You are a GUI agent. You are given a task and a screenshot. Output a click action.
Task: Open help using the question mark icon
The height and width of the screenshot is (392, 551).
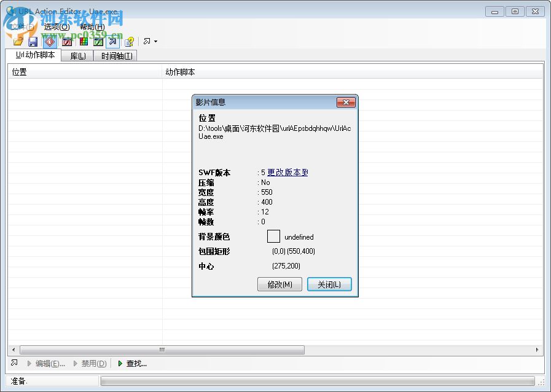tap(129, 41)
